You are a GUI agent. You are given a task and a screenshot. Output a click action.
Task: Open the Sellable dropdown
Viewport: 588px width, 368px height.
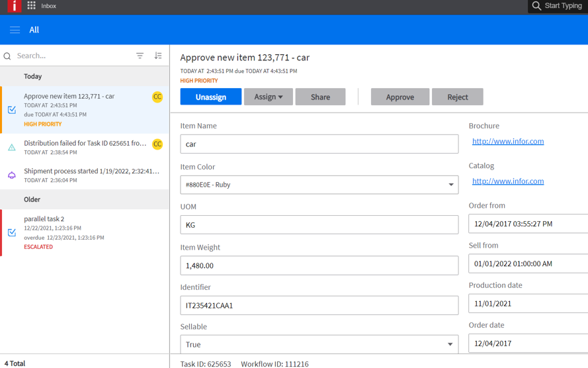450,344
